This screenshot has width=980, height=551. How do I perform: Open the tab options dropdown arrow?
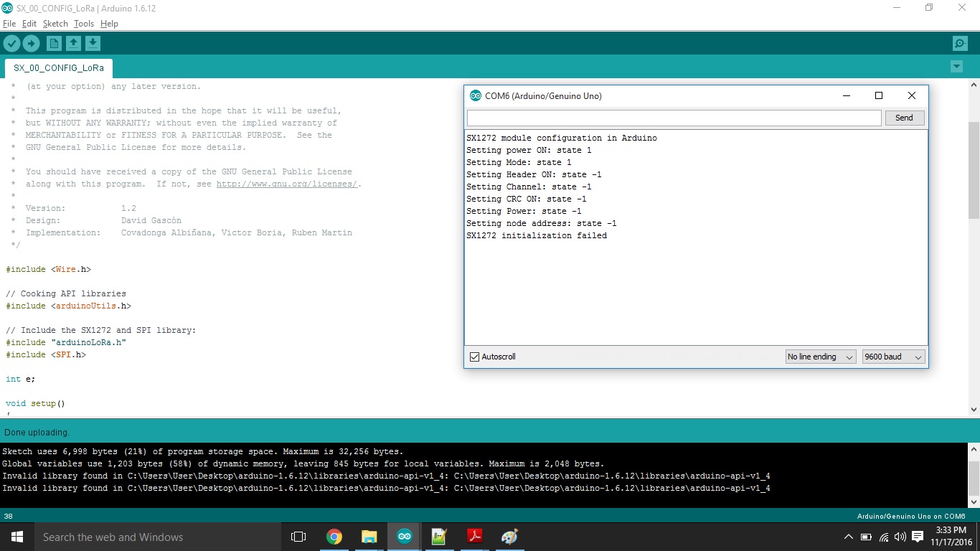click(956, 67)
